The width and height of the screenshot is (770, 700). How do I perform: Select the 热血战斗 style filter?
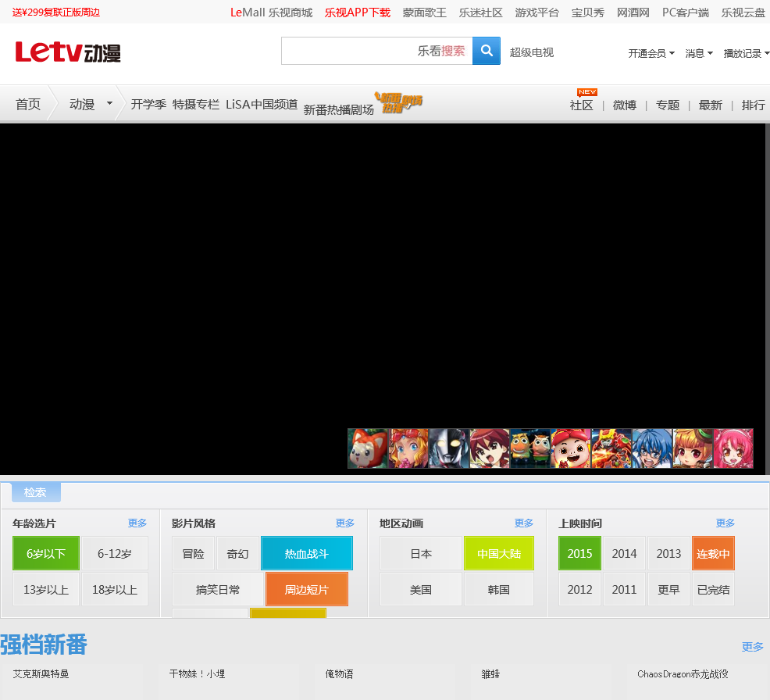pyautogui.click(x=307, y=553)
